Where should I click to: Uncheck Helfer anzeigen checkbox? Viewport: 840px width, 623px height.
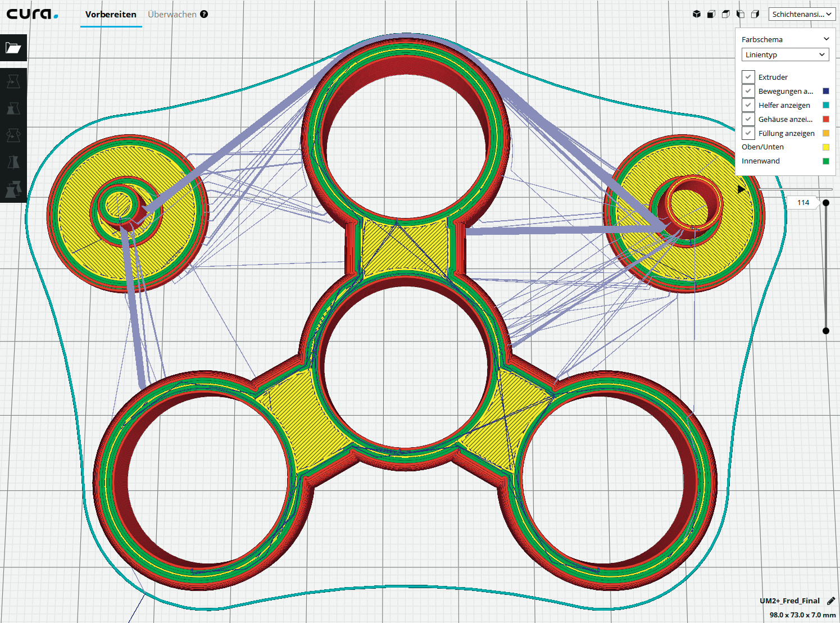748,105
